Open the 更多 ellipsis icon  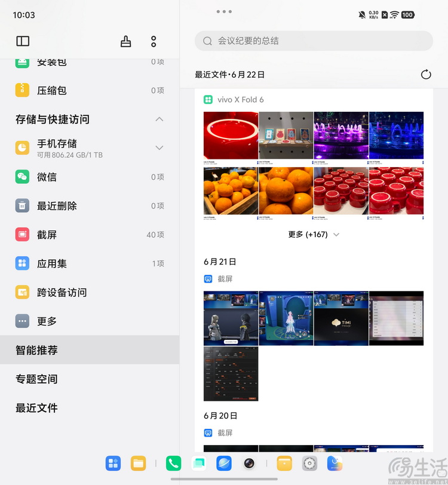22,321
